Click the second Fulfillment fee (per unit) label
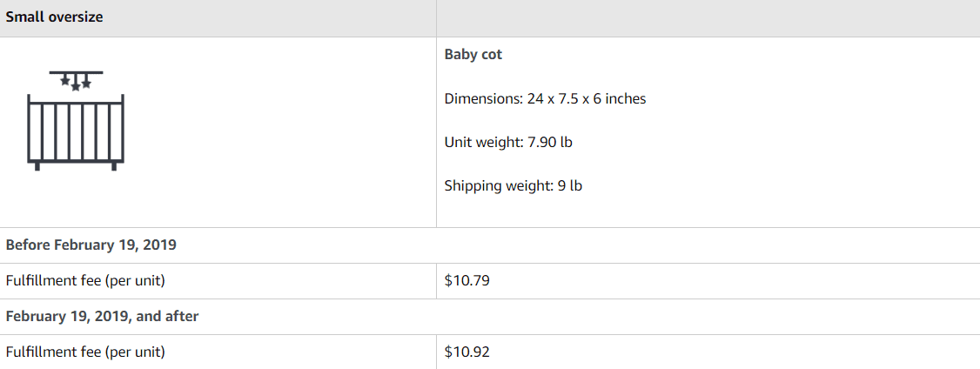This screenshot has width=980, height=369. point(85,352)
